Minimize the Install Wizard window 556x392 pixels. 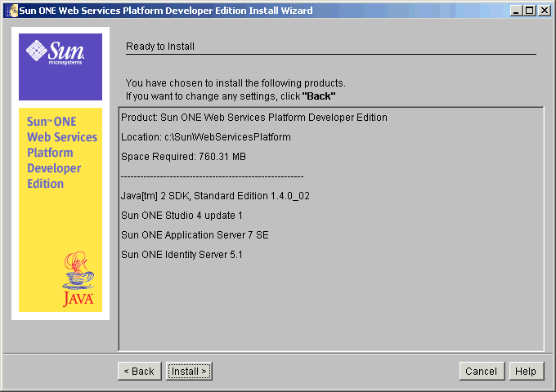(516, 11)
